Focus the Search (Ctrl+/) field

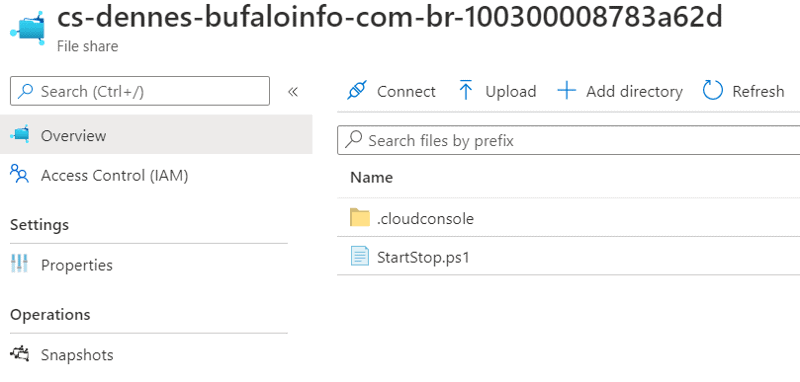click(x=140, y=91)
